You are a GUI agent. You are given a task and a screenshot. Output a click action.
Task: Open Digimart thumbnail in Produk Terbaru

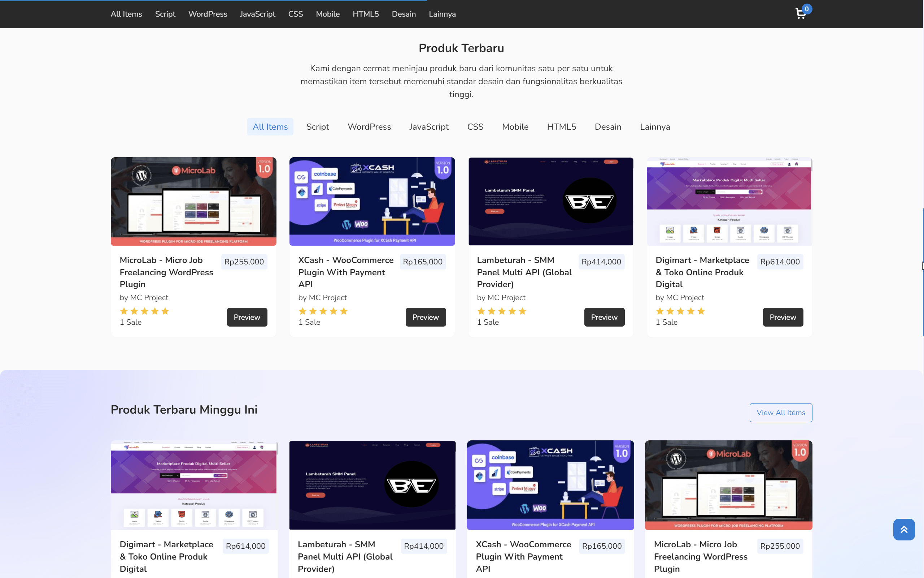[729, 201]
